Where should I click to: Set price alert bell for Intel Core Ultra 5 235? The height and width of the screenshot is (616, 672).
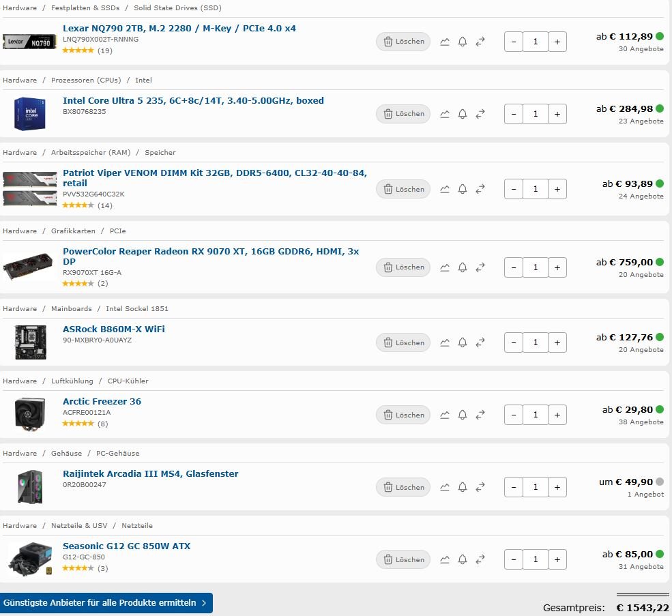pos(463,114)
